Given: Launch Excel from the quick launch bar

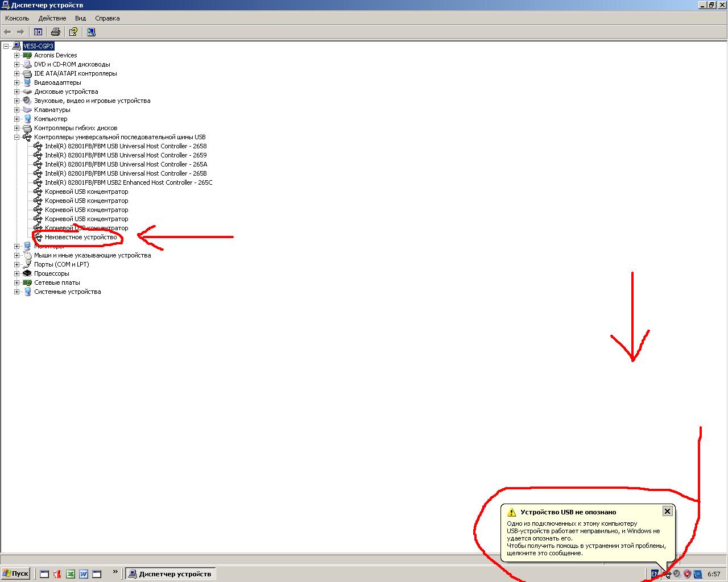Looking at the screenshot, I should (71, 574).
